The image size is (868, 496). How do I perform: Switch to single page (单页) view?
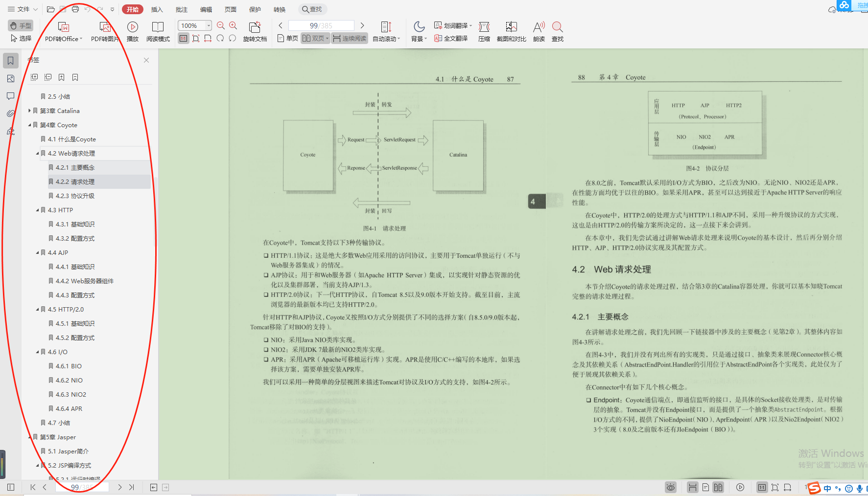[x=287, y=38]
